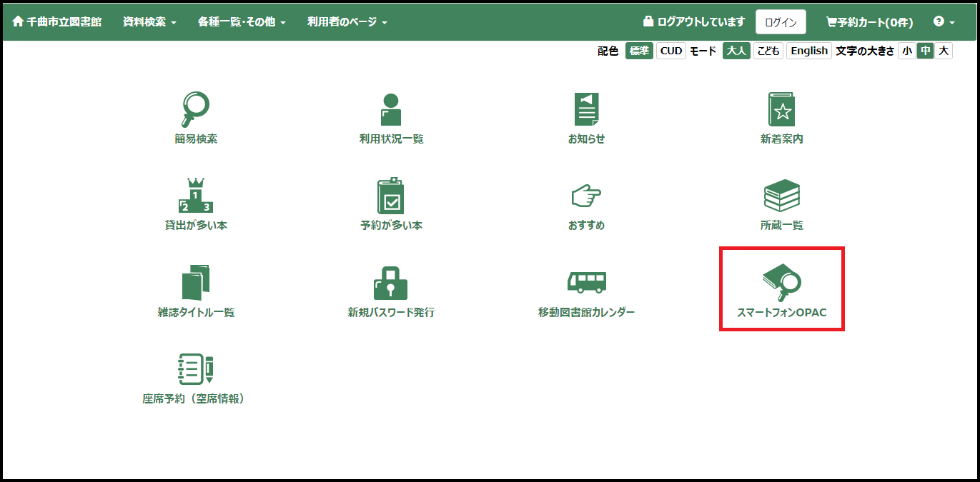The height and width of the screenshot is (482, 980).
Task: Click the ログアウトしています status text
Action: coord(701,22)
